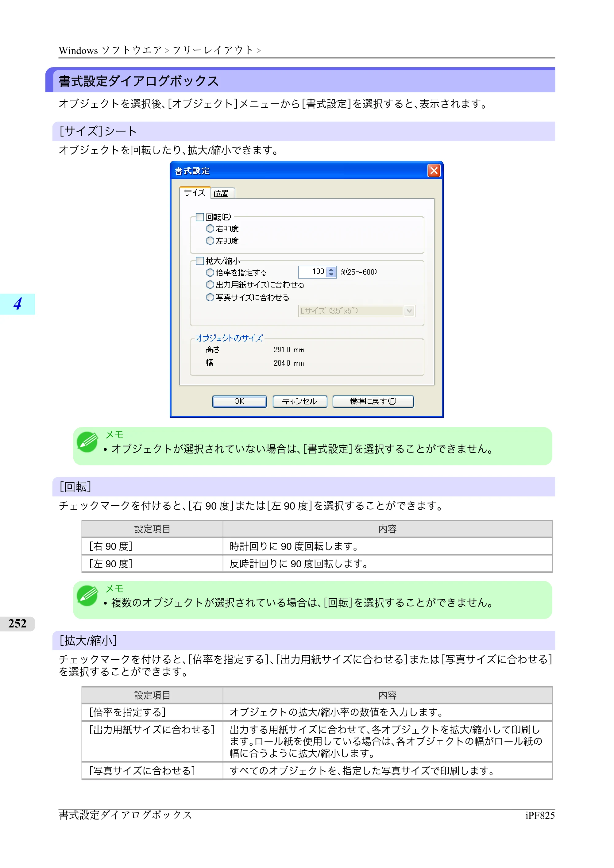The width and height of the screenshot is (614, 868).
Task: Open the Lサイズ (3.5"x5") photo size dropdown
Action: [357, 311]
